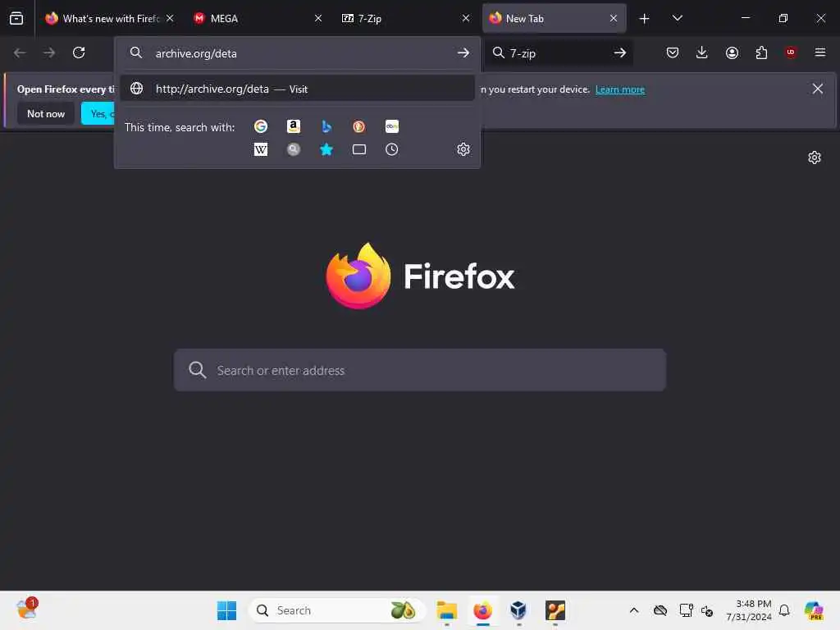Switch to the 7-Zip tab
Screen dimensions: 840x630
coord(405,18)
